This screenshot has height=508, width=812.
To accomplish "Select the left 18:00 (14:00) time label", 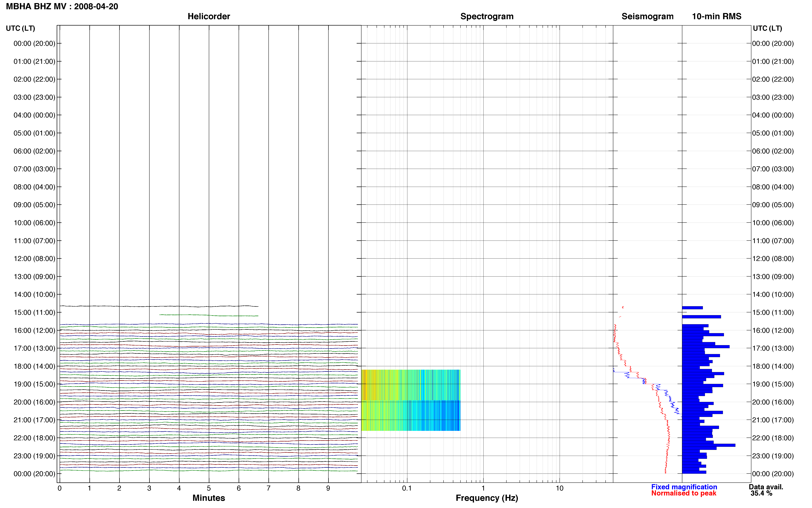I will (34, 366).
